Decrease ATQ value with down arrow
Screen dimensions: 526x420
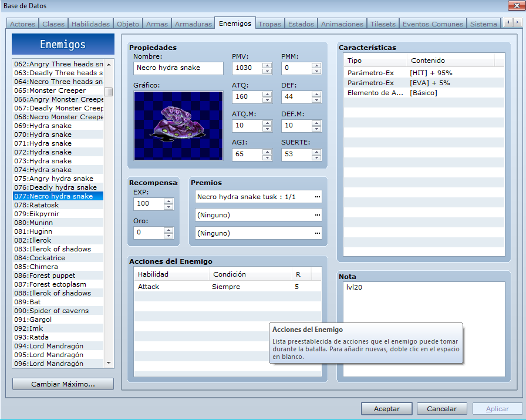pos(267,100)
